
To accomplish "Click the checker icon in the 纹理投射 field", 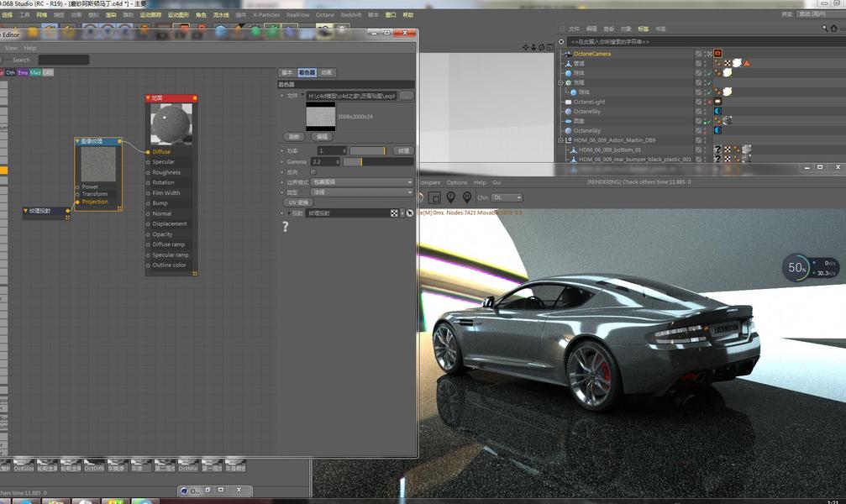I will coord(394,213).
